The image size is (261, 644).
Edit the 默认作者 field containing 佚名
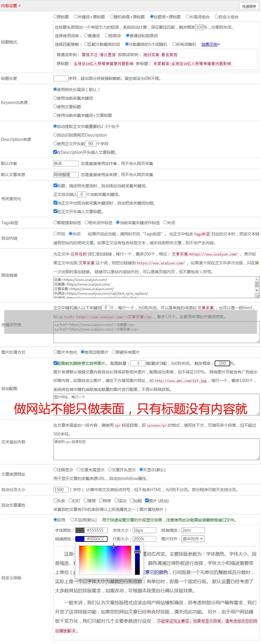(66, 164)
